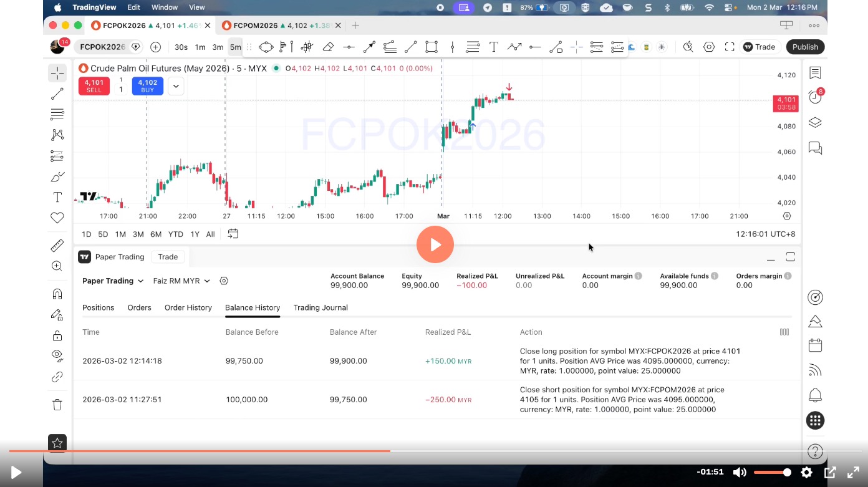Switch to the Positions tab

click(99, 307)
